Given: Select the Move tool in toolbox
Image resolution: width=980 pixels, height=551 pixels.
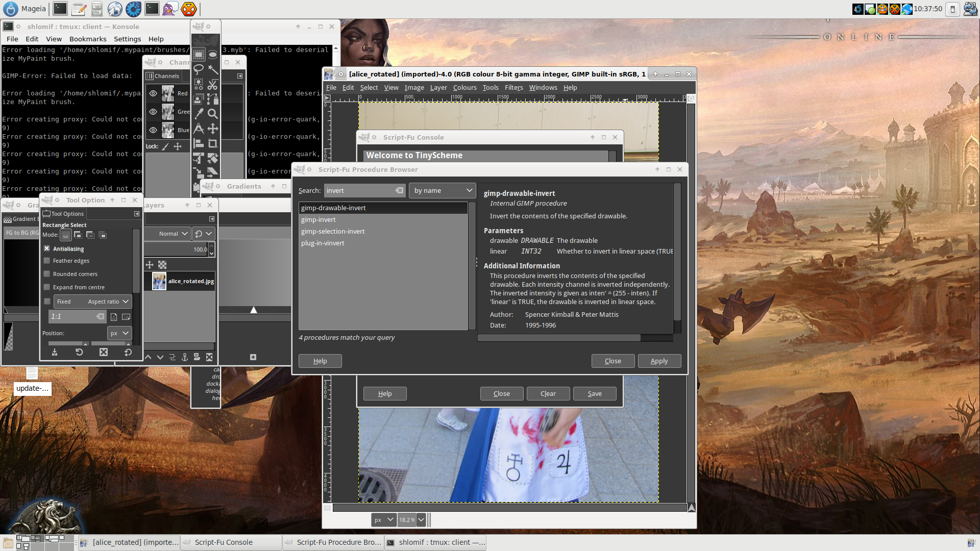Looking at the screenshot, I should coord(213,129).
